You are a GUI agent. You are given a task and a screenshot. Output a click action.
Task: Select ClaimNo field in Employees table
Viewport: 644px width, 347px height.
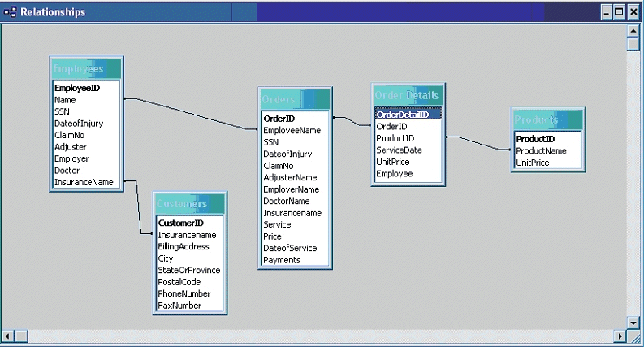tap(86, 135)
